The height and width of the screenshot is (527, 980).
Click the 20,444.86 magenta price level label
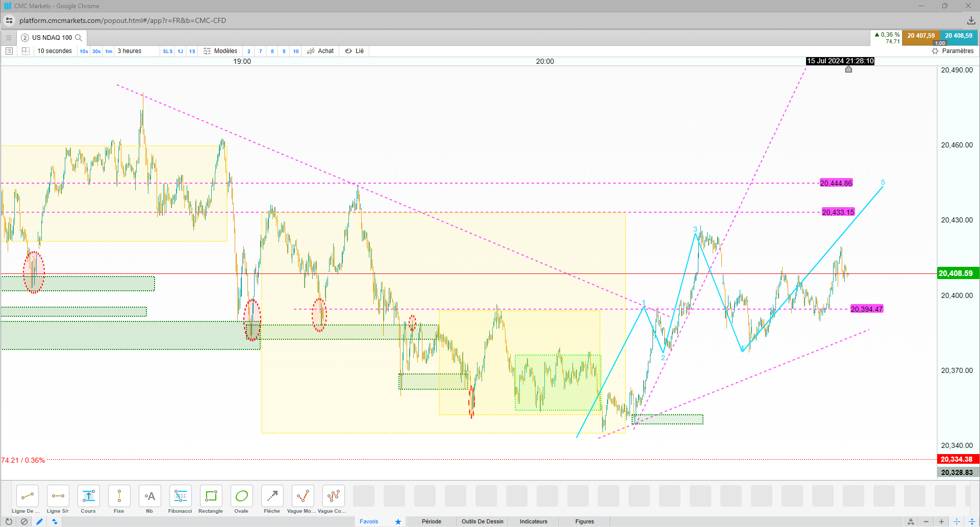836,183
